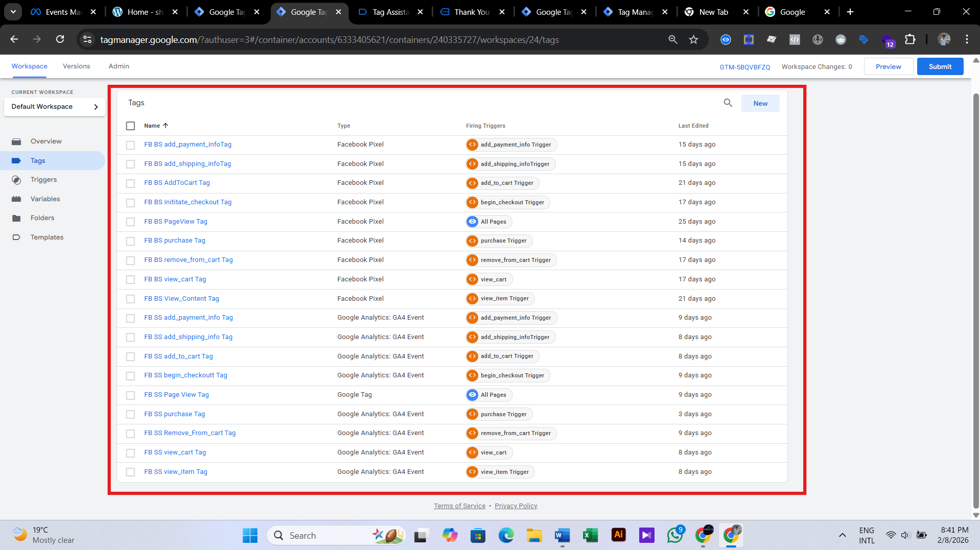Launch Adobe Illustrator from the taskbar
Viewport: 980px width, 550px height.
click(x=618, y=535)
